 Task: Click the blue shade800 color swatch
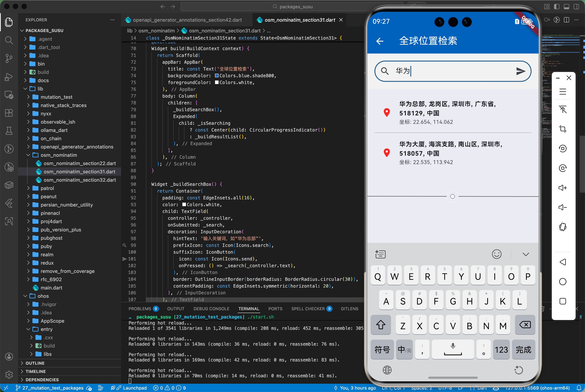217,76
